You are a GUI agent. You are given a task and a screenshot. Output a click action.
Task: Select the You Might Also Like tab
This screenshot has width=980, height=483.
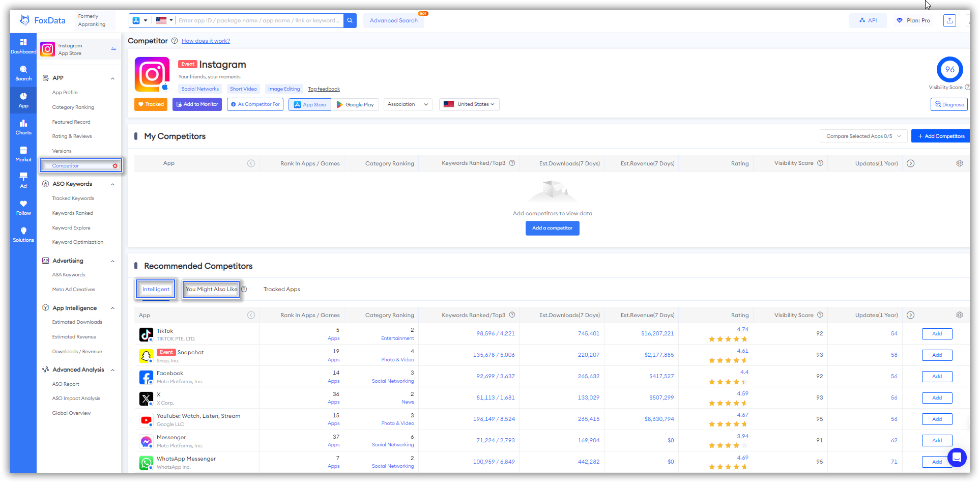coord(211,289)
